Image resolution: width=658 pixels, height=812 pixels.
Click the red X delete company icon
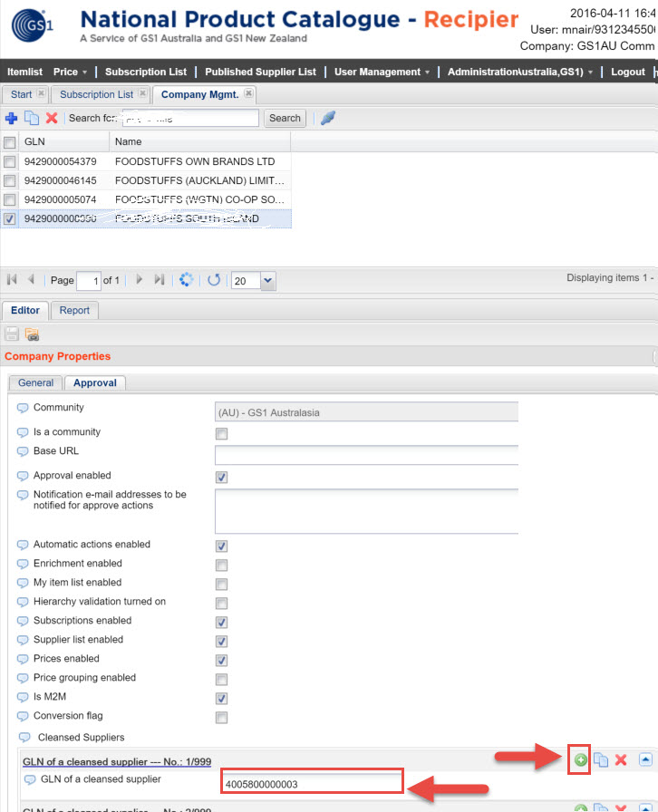click(52, 119)
